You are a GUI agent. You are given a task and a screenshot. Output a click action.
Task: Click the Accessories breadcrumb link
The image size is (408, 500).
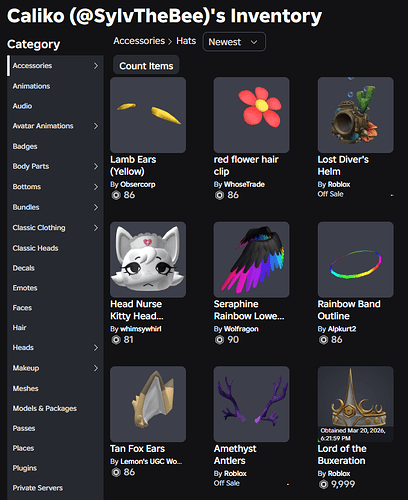point(139,41)
